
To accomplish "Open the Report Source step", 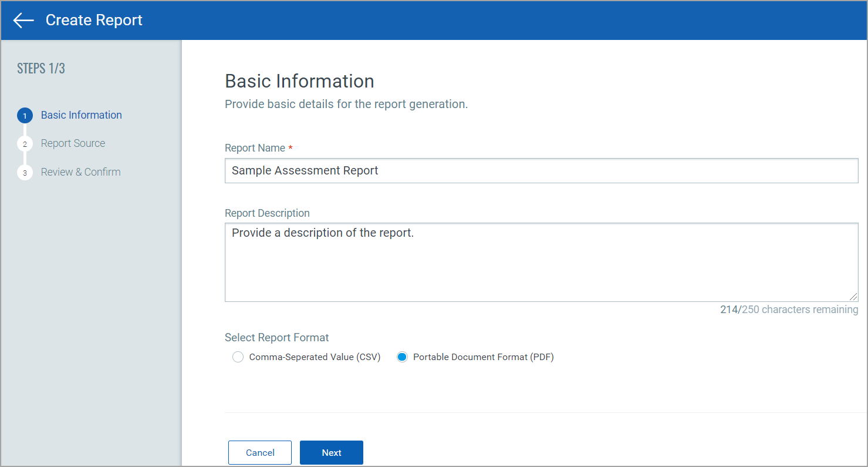I will tap(73, 143).
